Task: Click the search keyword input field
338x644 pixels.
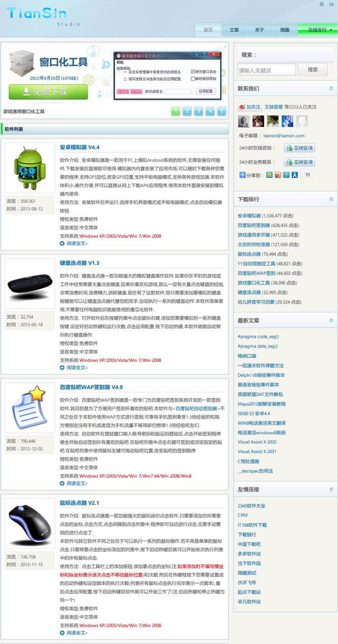Action: [267, 70]
